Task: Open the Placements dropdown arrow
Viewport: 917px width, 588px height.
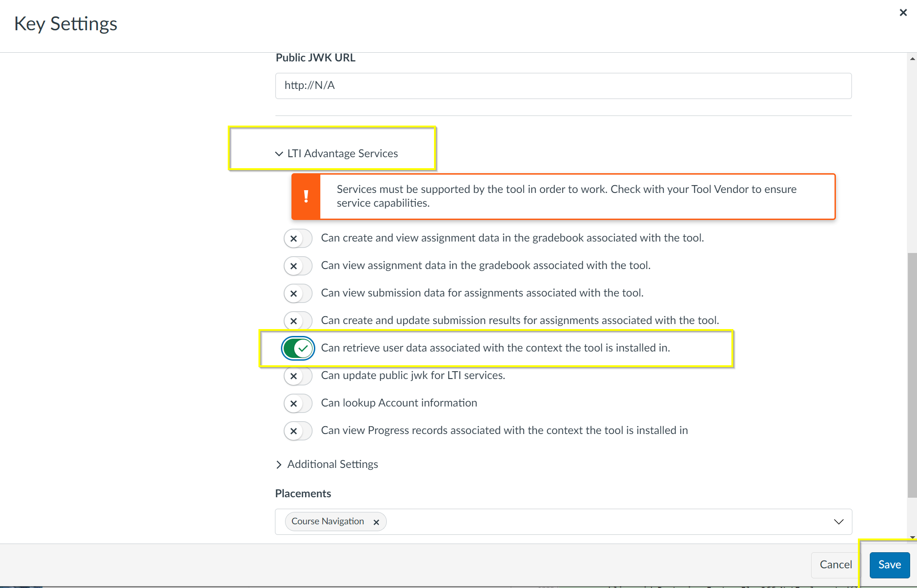Action: pos(838,522)
